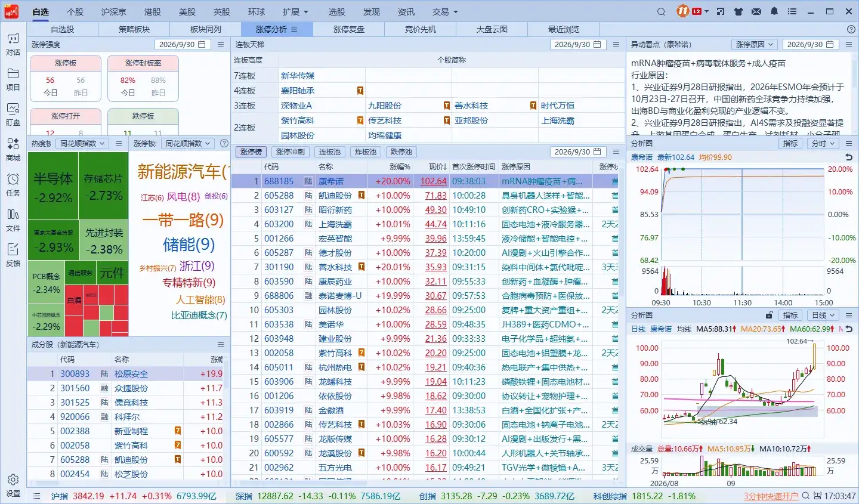Viewport: 859px width, 504px height.
Task: Open the mail envelope icon
Action: (x=756, y=11)
